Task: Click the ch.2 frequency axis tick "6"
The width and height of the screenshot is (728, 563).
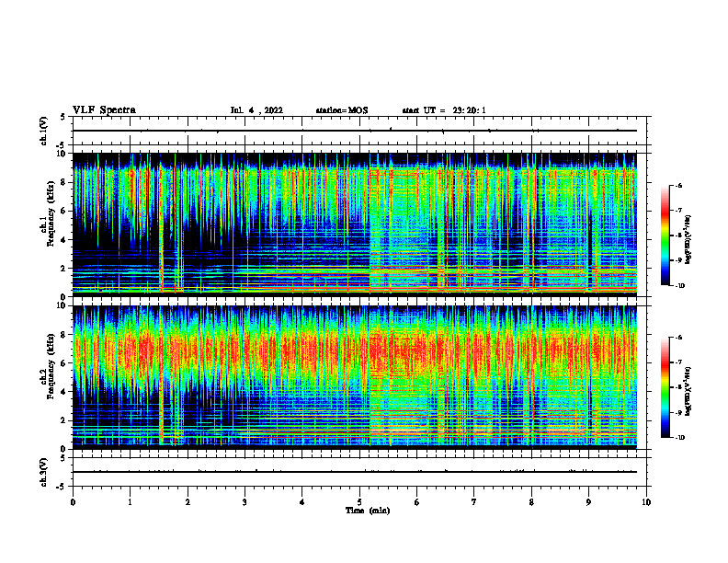Action: [64, 363]
